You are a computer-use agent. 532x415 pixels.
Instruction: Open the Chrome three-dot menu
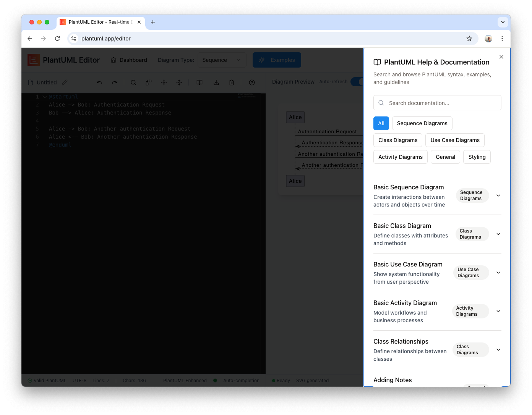(x=502, y=39)
